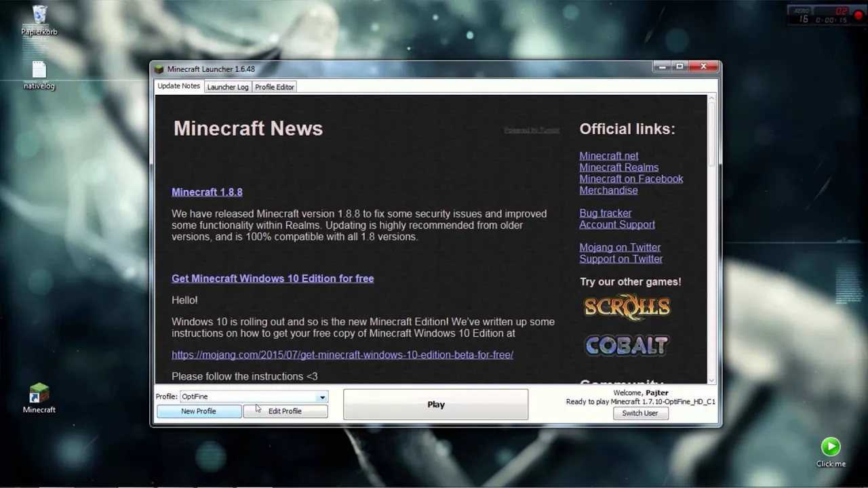Open the Profile dropdown showing OptiFine
868x488 pixels.
(254, 396)
